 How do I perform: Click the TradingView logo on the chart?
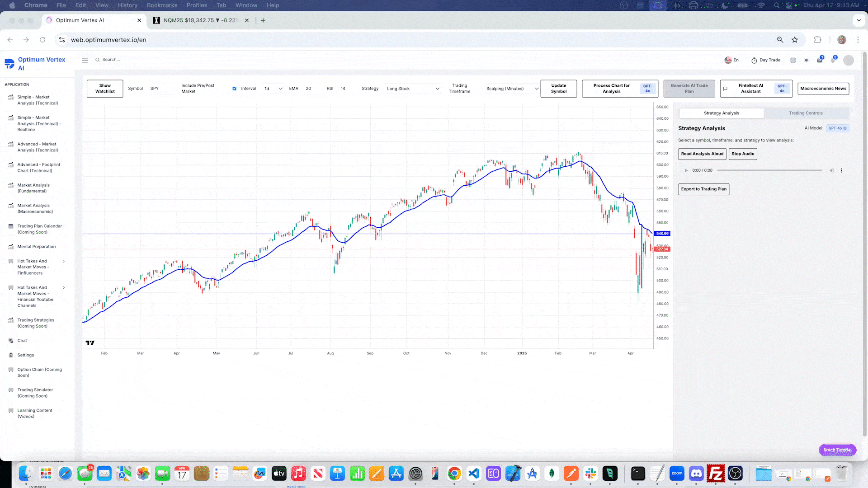tap(90, 343)
